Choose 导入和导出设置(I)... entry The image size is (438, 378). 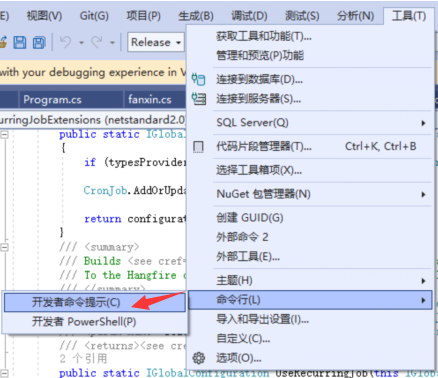click(x=262, y=319)
